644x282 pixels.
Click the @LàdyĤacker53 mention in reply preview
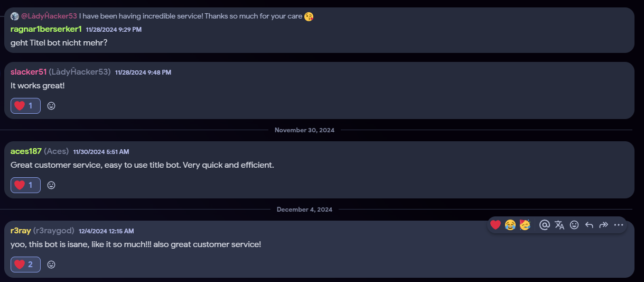pos(49,16)
